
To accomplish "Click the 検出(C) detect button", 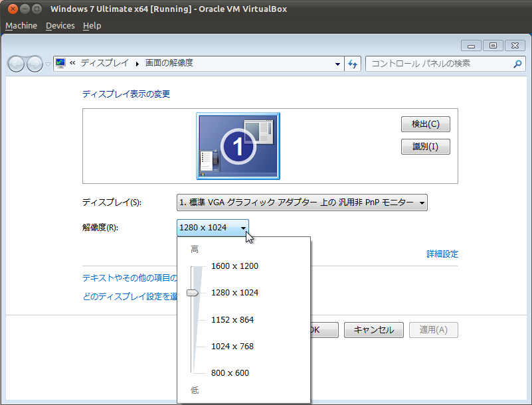I will [426, 124].
